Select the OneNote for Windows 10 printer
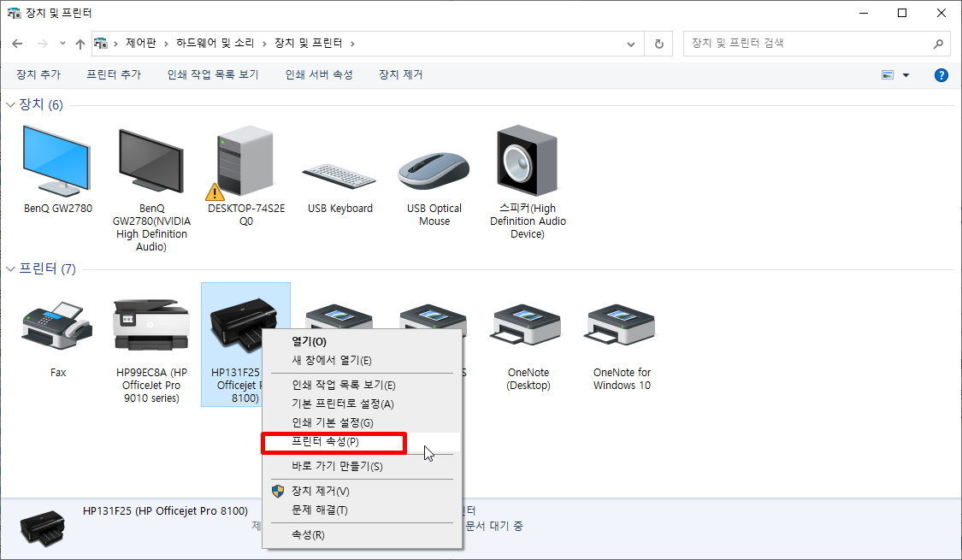The height and width of the screenshot is (560, 962). coord(622,325)
